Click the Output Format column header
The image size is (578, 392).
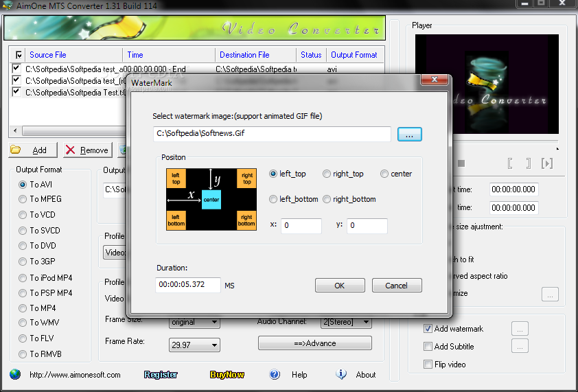(354, 55)
